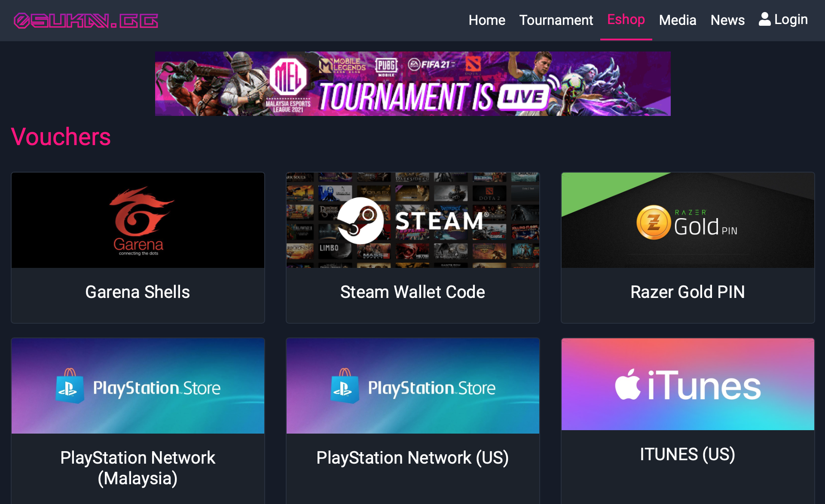The height and width of the screenshot is (504, 825).
Task: Open the Home menu item
Action: [487, 20]
